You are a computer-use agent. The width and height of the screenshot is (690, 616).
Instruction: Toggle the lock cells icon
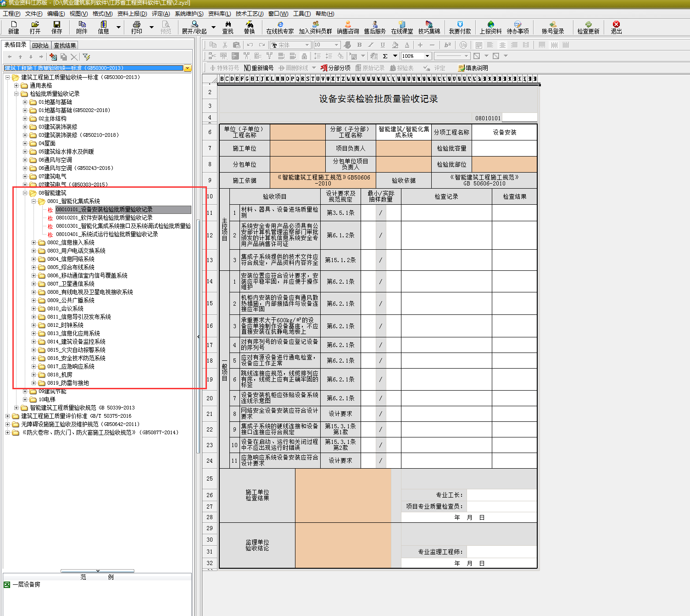tap(304, 56)
